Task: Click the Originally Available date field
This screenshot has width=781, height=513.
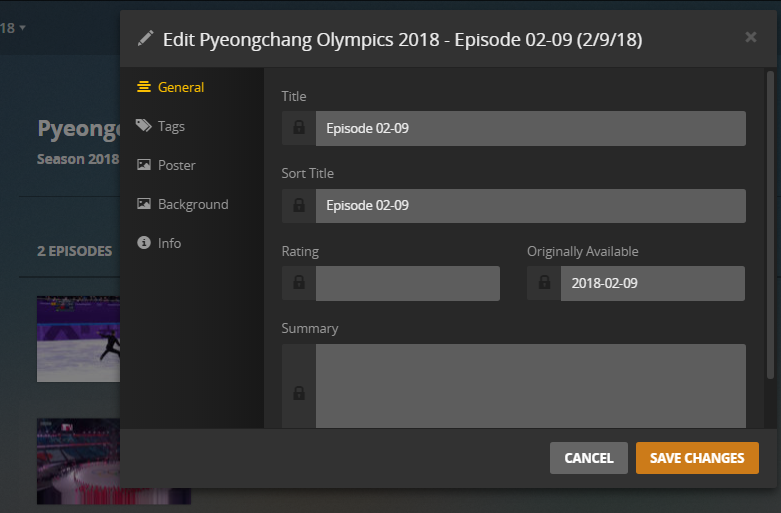Action: click(x=652, y=283)
